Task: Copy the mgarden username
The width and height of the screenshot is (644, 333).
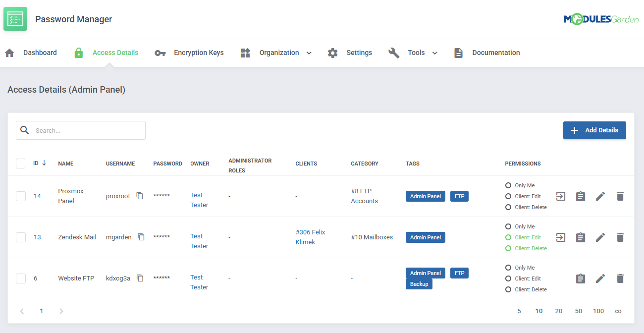Action: pyautogui.click(x=141, y=237)
